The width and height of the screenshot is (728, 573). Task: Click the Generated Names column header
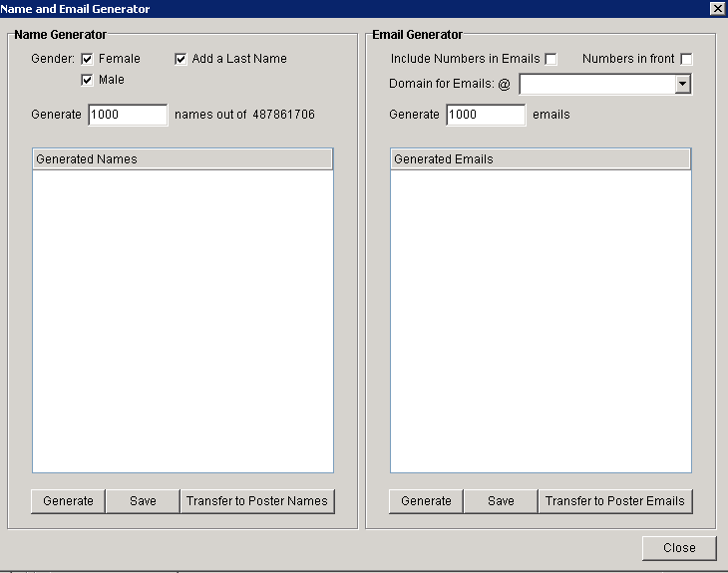pos(182,159)
